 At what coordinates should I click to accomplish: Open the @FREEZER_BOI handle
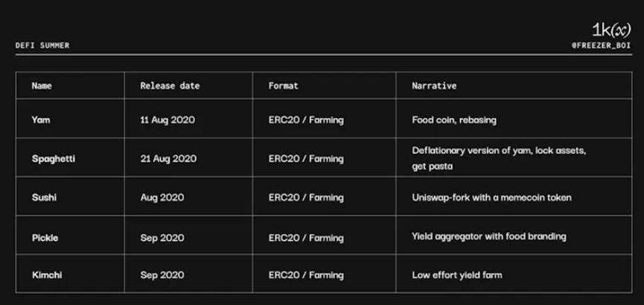(x=601, y=45)
